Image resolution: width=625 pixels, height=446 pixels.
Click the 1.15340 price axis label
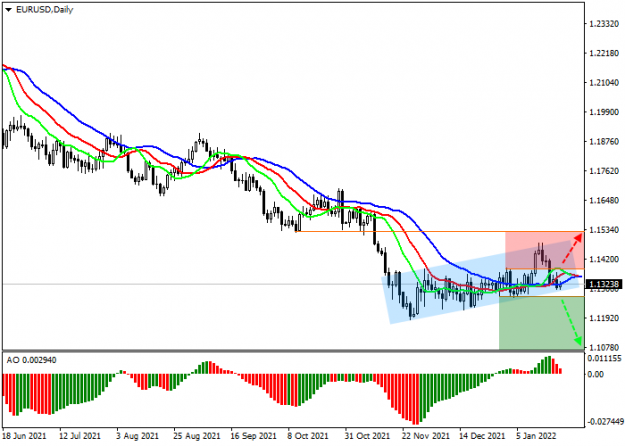[605, 230]
